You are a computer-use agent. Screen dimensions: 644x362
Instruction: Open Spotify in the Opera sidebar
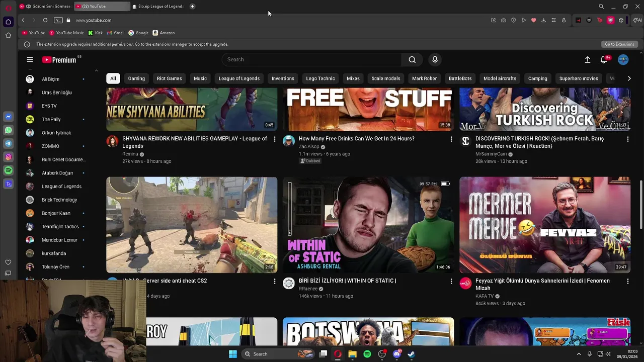pos(8,171)
